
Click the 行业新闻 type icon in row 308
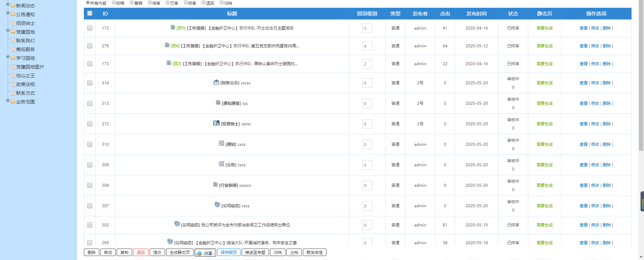(215, 184)
